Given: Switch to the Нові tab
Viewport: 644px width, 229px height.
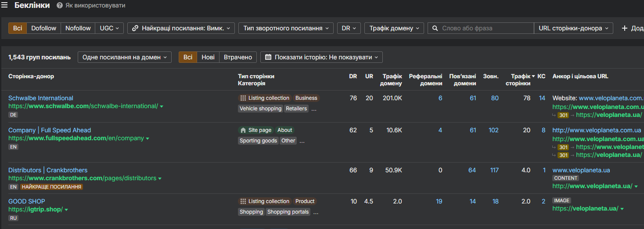Looking at the screenshot, I should [208, 57].
